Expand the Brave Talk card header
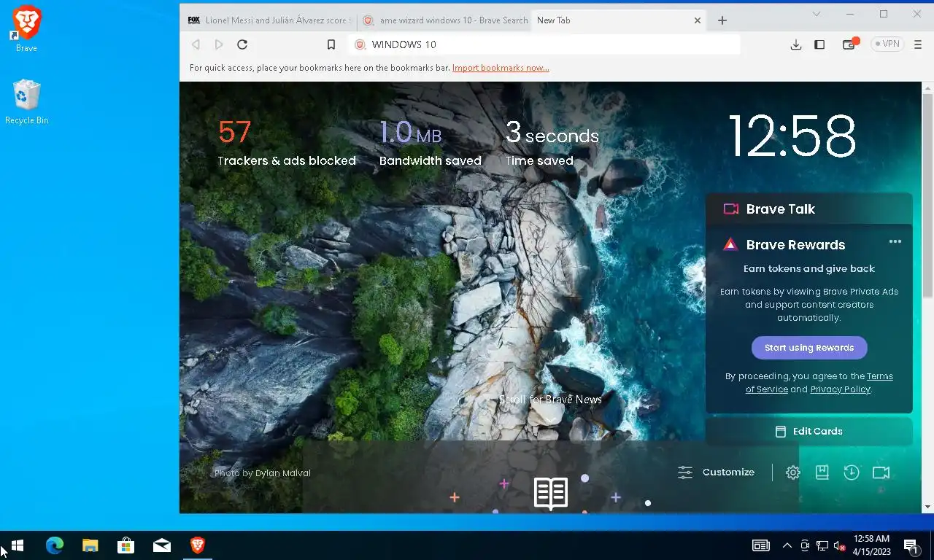The height and width of the screenshot is (560, 934). pyautogui.click(x=809, y=209)
